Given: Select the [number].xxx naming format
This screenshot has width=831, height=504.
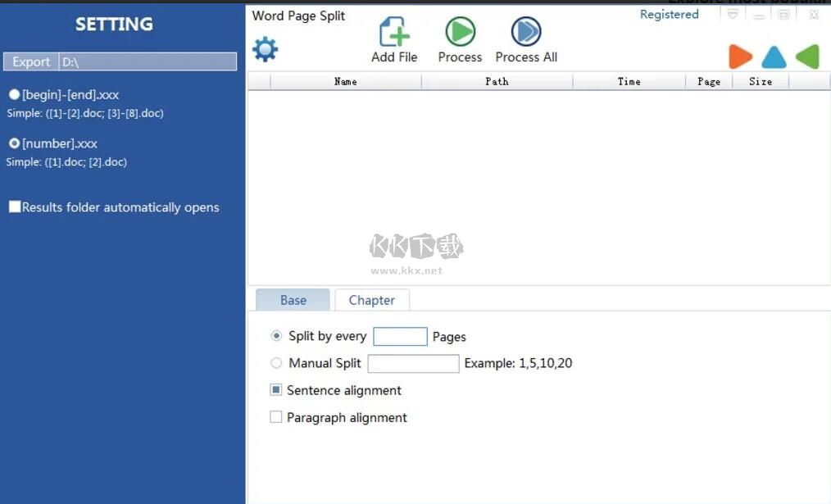Looking at the screenshot, I should [14, 143].
